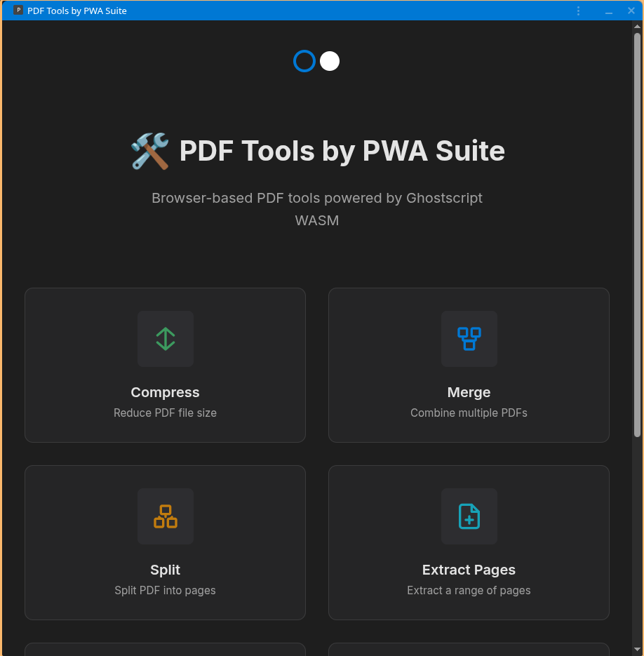Click the scrollbar up arrow
This screenshot has height=656, width=644.
[x=638, y=26]
